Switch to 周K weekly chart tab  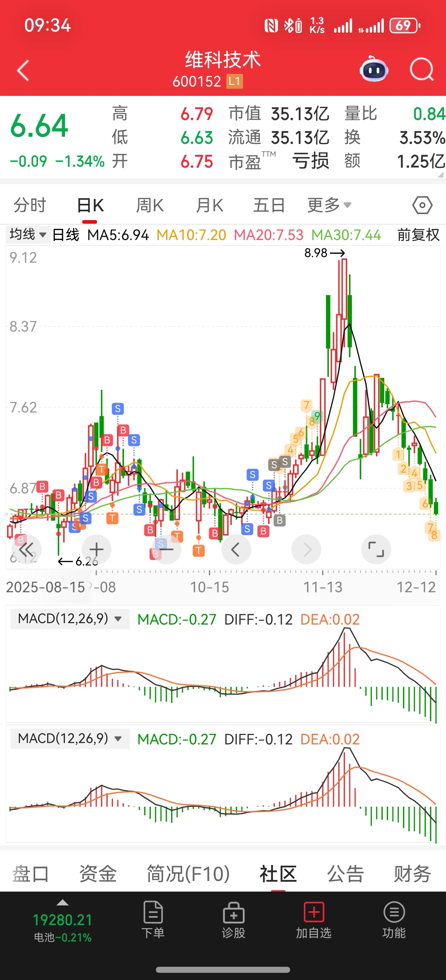(150, 206)
